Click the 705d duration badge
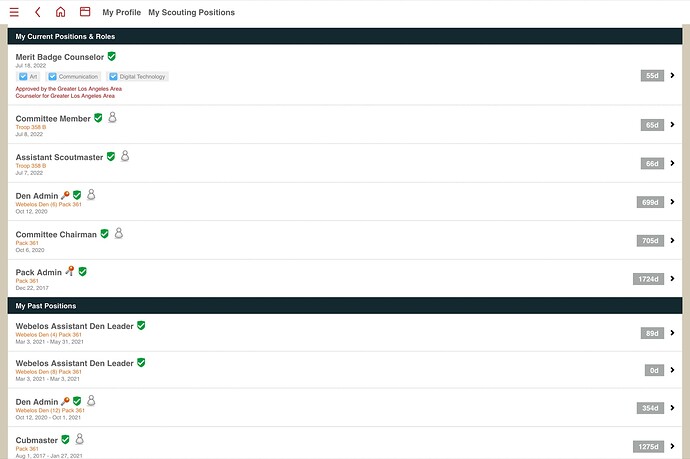 point(650,241)
